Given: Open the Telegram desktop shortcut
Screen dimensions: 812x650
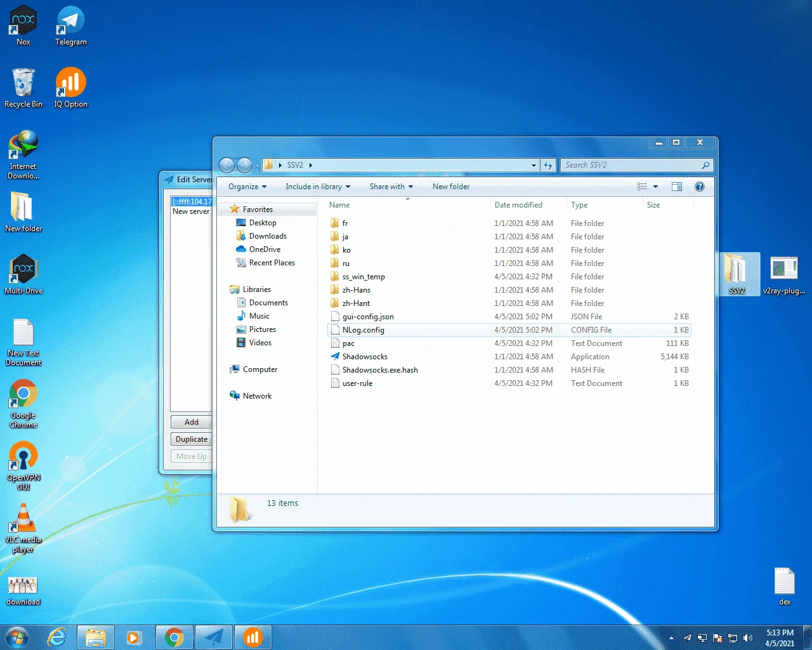Looking at the screenshot, I should (71, 25).
